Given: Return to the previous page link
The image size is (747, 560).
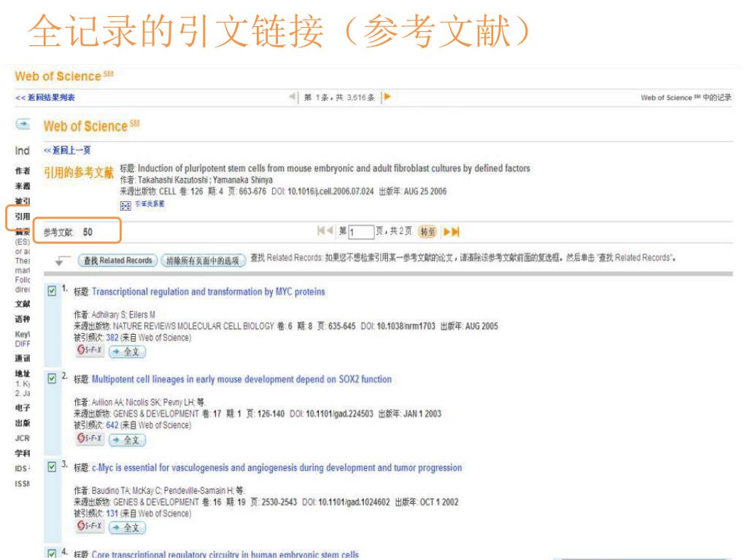Looking at the screenshot, I should (67, 150).
